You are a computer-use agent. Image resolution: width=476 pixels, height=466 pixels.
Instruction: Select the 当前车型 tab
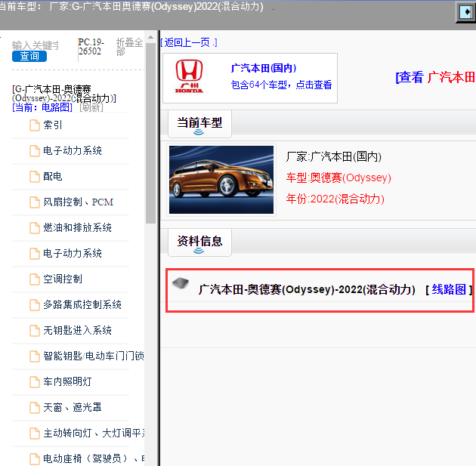click(x=199, y=124)
